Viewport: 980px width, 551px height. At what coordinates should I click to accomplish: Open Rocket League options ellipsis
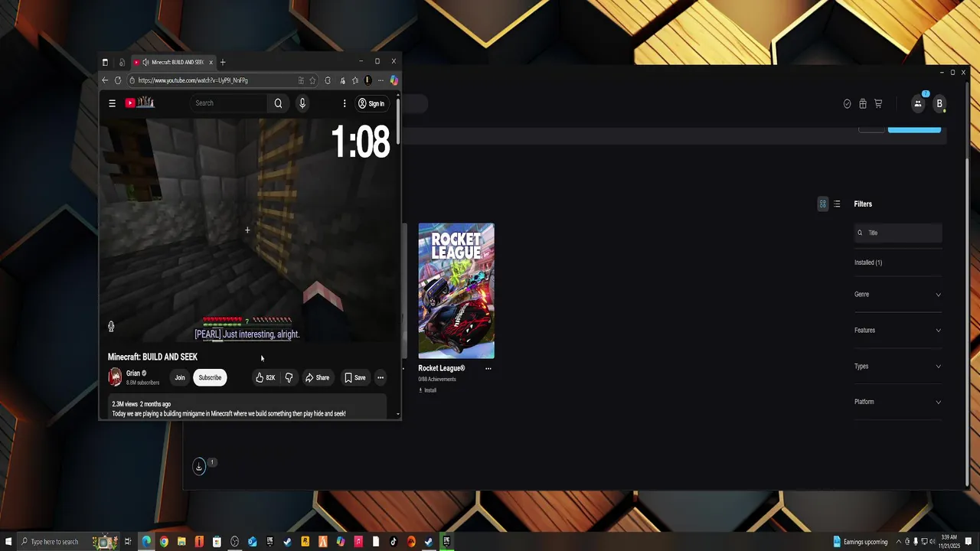(x=488, y=368)
